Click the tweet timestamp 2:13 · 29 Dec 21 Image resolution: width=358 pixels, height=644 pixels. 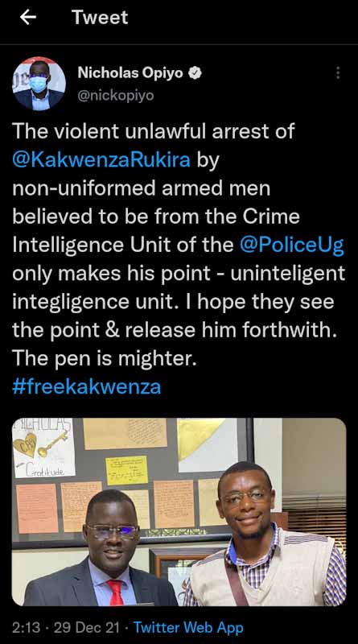(x=66, y=628)
